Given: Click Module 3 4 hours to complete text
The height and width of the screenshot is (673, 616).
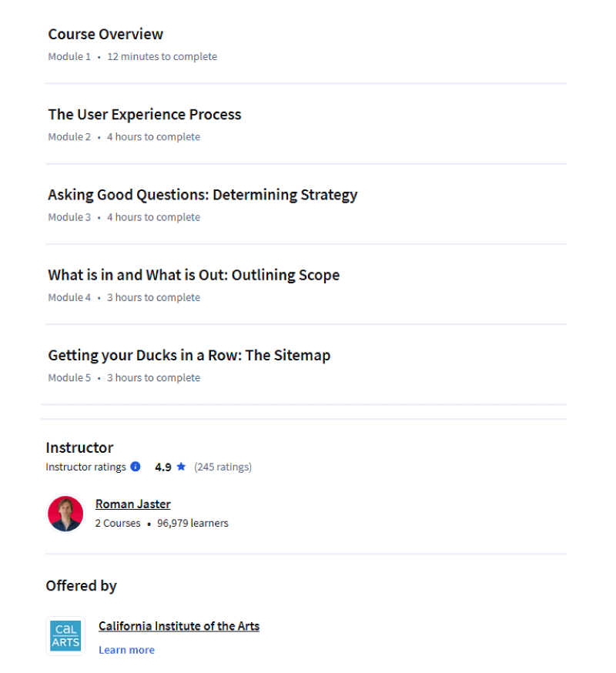Looking at the screenshot, I should click(x=124, y=217).
